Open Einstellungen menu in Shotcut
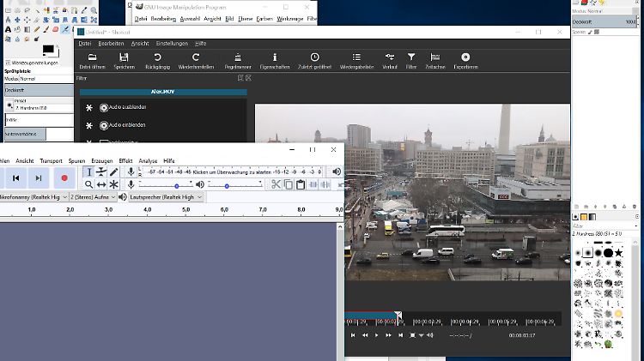 [x=173, y=43]
